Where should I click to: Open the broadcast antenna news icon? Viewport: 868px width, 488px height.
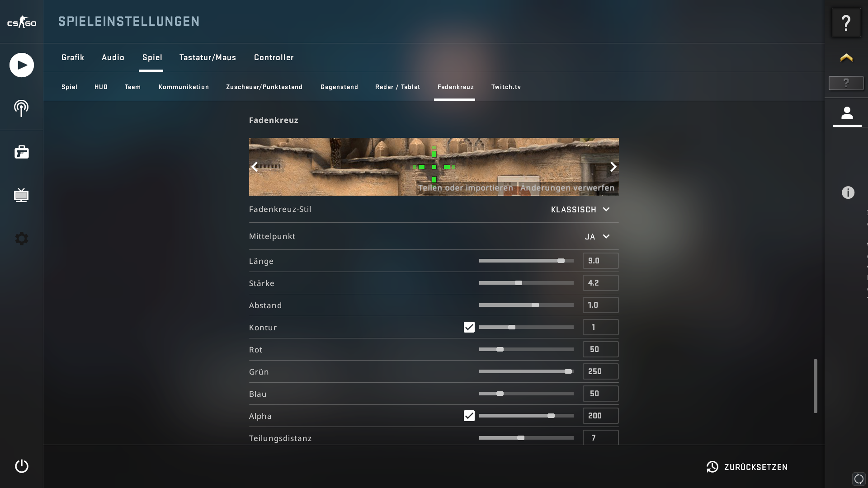(21, 108)
